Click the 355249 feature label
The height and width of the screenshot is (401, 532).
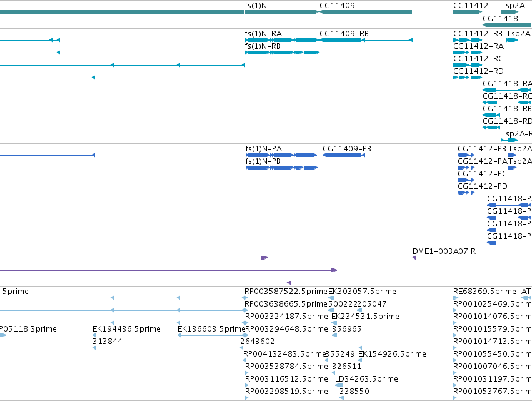339,354
